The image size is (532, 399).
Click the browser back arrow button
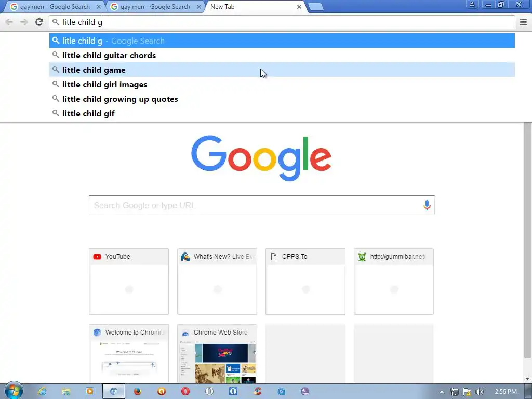click(9, 22)
